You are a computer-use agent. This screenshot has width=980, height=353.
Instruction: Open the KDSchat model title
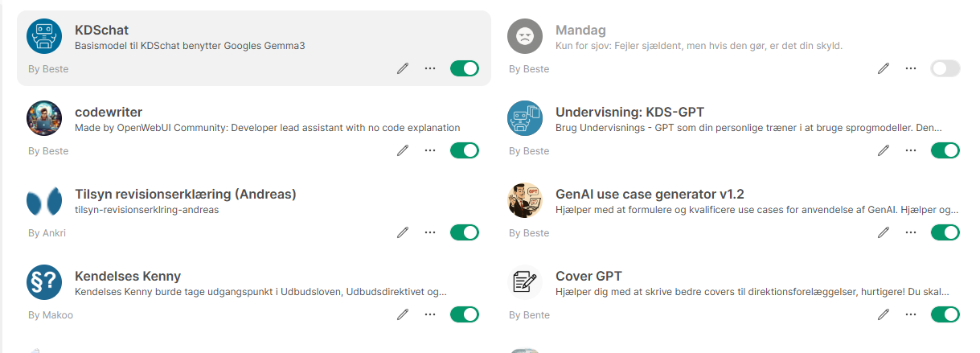pos(101,31)
